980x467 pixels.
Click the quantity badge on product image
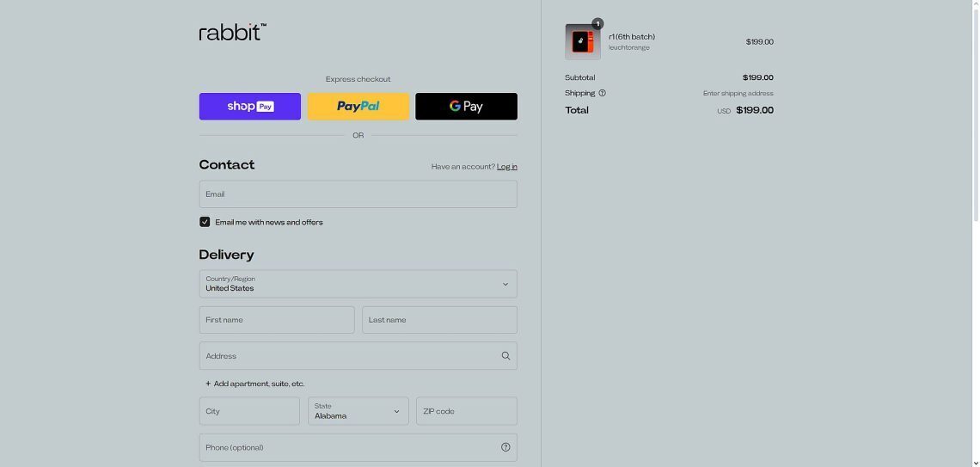(x=597, y=24)
